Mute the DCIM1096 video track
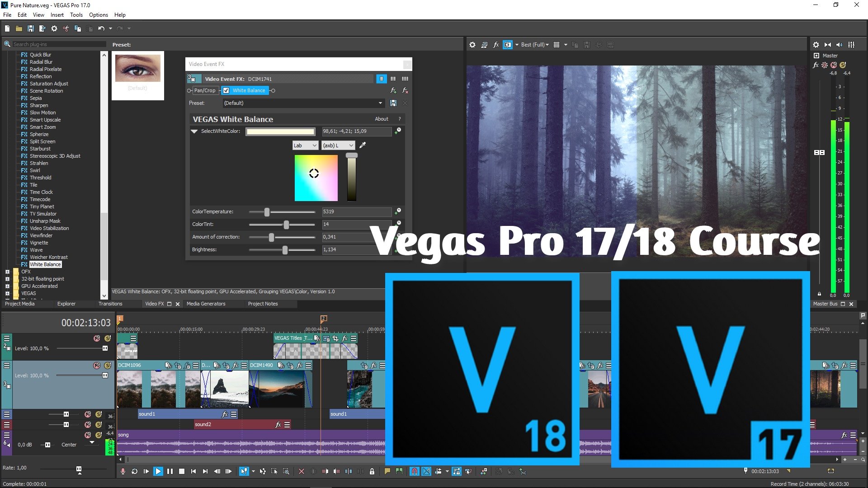The width and height of the screenshot is (868, 488). (96, 366)
